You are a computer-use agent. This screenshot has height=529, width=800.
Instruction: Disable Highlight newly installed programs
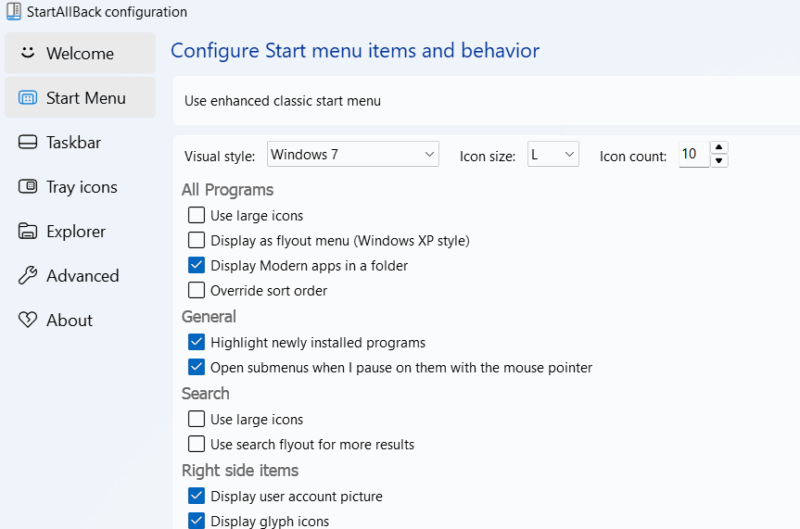click(x=196, y=342)
